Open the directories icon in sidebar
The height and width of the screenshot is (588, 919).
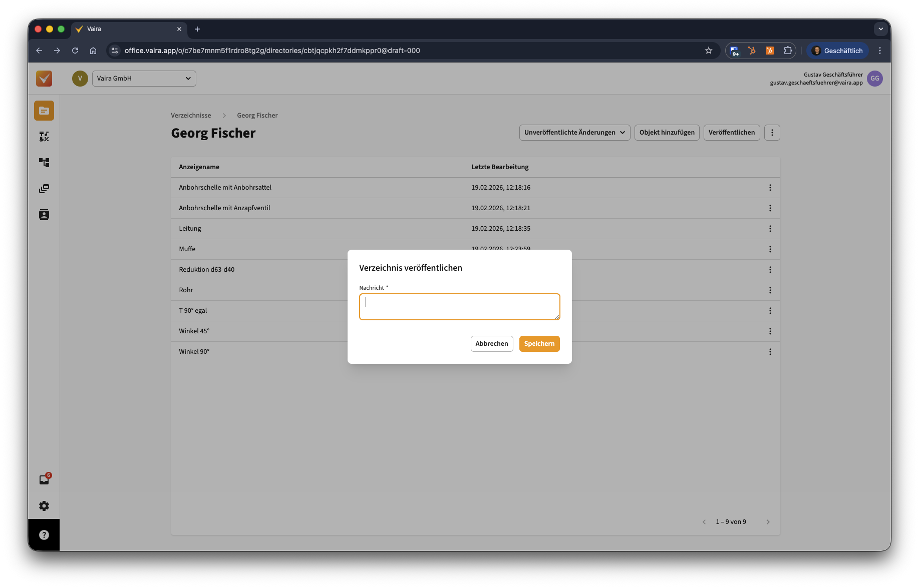click(x=44, y=111)
